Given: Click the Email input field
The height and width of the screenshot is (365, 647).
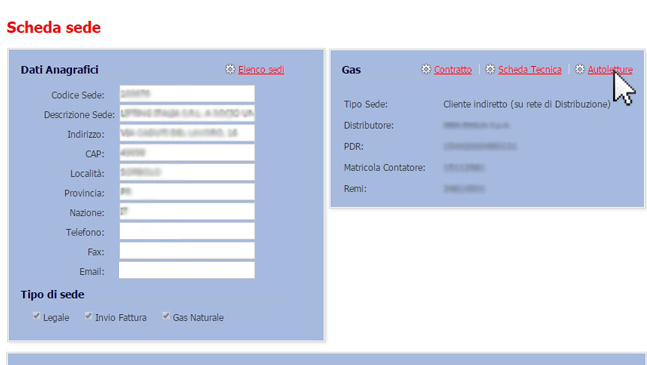Looking at the screenshot, I should [x=187, y=270].
